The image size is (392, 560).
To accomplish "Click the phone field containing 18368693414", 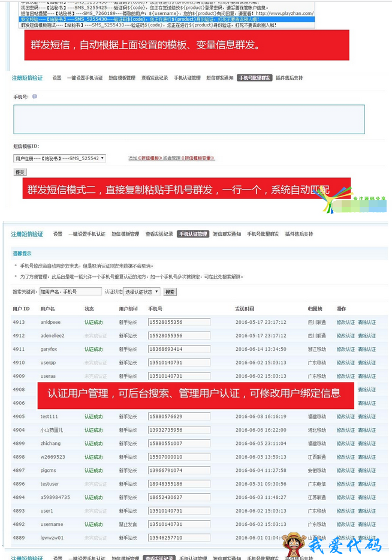I will click(x=179, y=349).
